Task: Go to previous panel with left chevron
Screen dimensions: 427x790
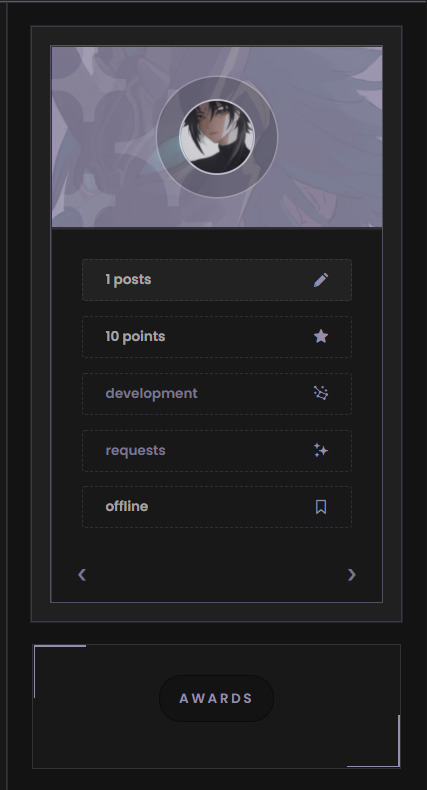Action: coord(82,574)
